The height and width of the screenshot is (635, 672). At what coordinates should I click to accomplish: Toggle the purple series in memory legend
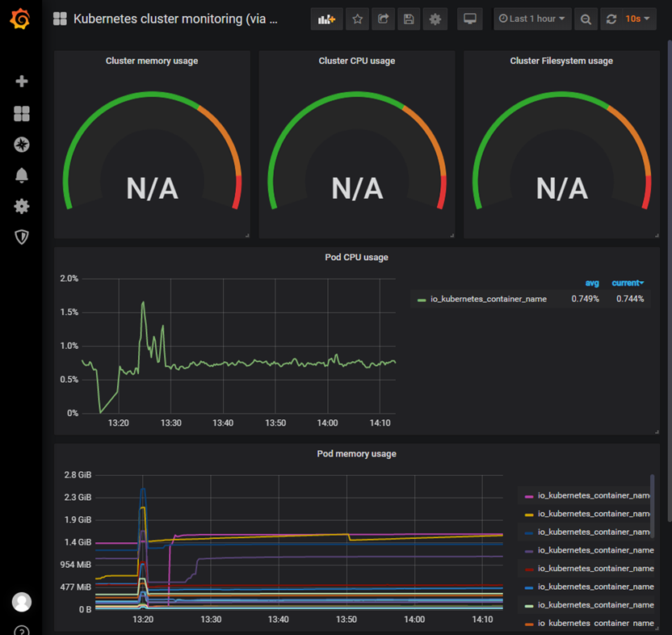click(596, 550)
